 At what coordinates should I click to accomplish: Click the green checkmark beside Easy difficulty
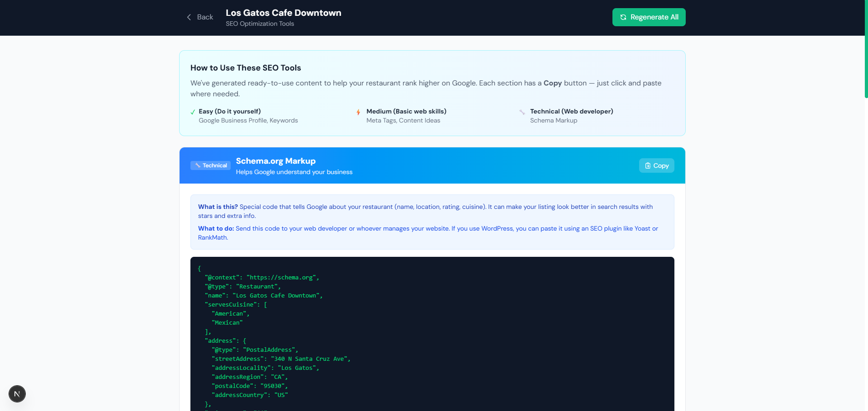tap(193, 112)
